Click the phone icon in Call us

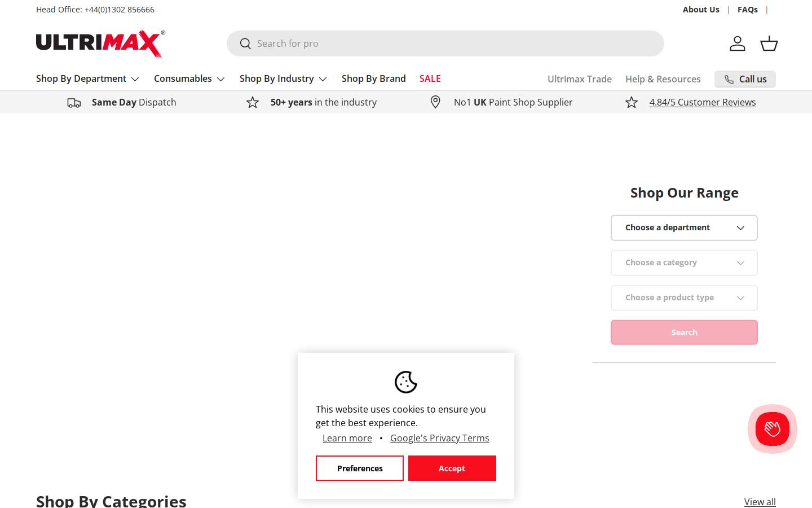(729, 80)
